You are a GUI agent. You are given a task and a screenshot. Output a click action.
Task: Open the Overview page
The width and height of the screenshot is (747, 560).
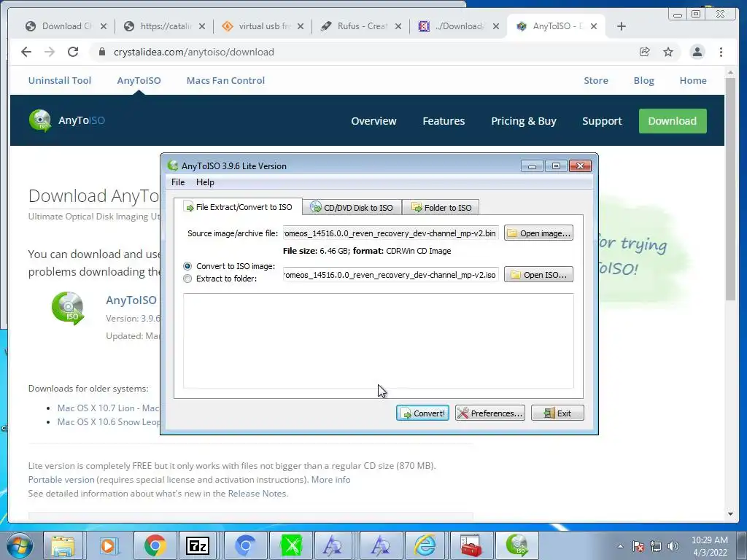pyautogui.click(x=373, y=121)
